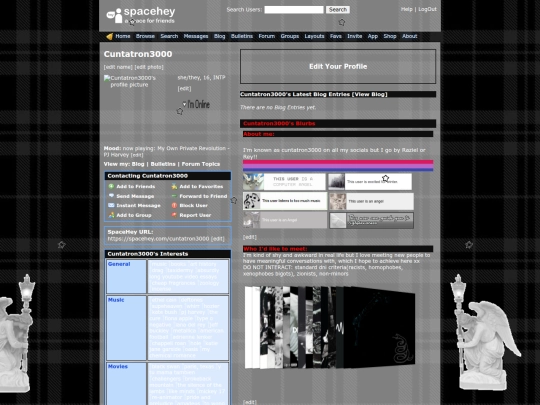Viewport: 540px width, 405px height.
Task: Open the Shop nav item
Action: point(390,36)
